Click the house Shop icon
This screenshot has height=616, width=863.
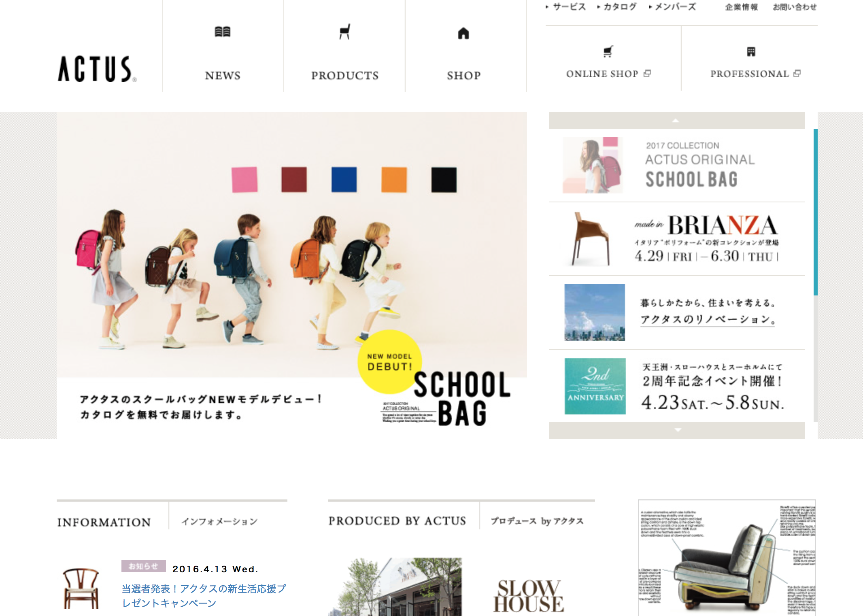tap(463, 33)
